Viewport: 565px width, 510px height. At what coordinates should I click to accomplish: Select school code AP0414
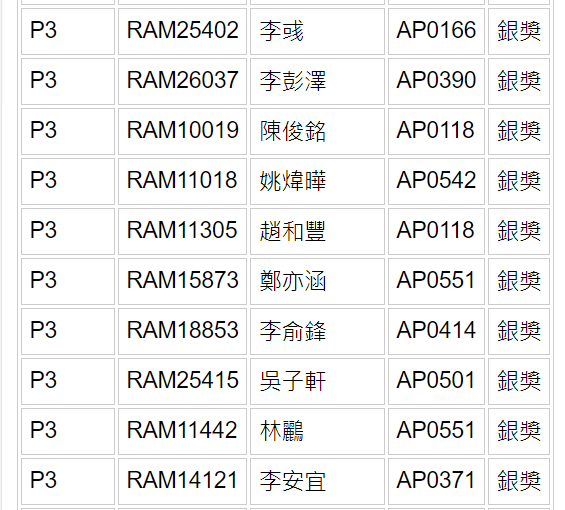coord(436,331)
